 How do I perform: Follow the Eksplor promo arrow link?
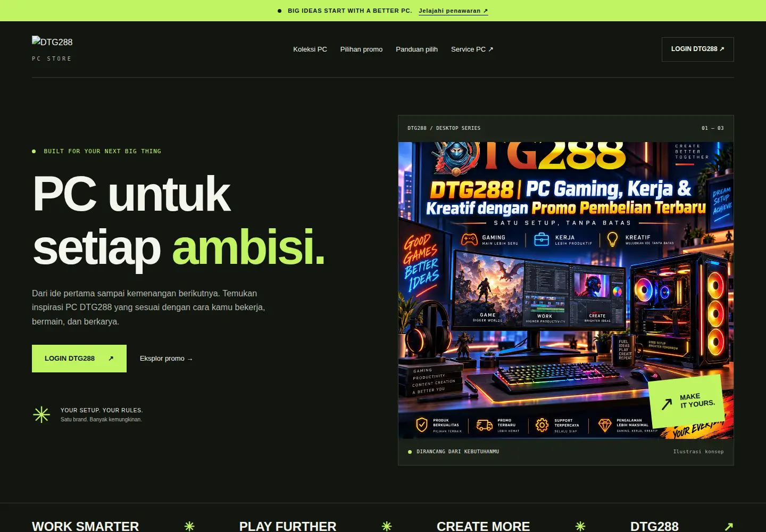166,359
